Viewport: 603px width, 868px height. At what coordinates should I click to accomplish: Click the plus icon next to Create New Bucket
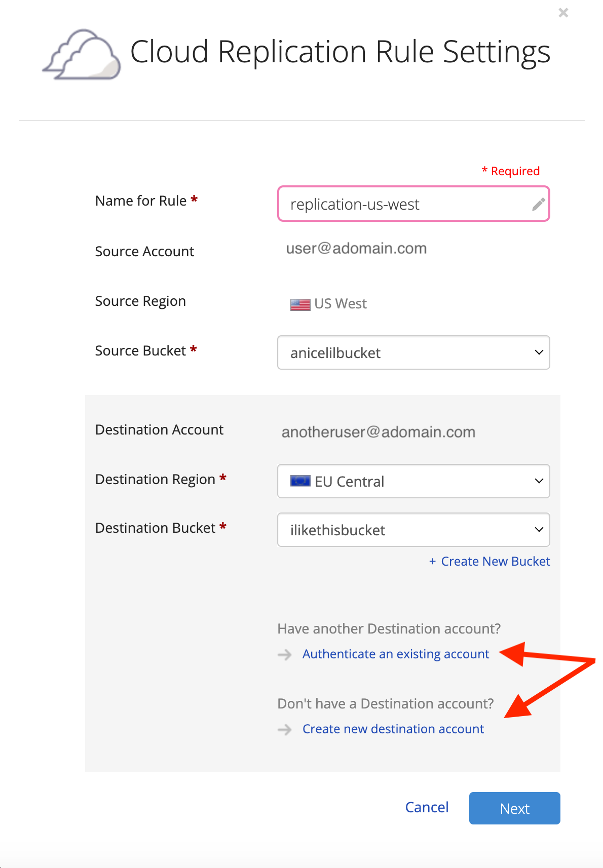(x=432, y=562)
